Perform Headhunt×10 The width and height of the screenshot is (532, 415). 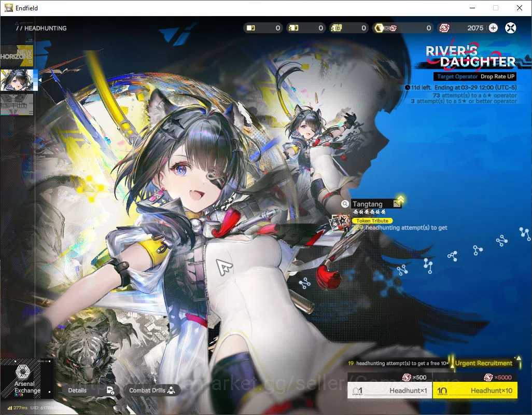(475, 390)
